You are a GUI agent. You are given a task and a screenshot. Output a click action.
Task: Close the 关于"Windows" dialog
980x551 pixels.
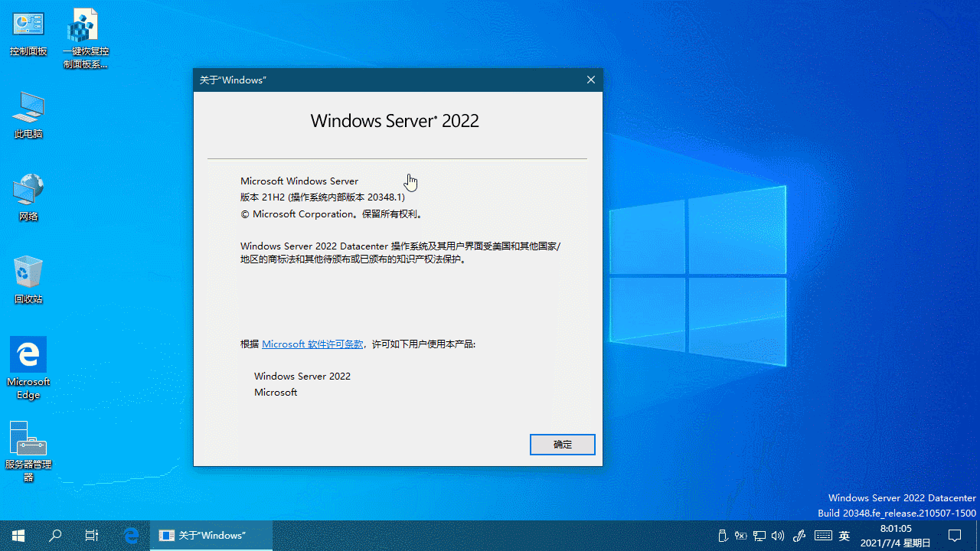(x=590, y=80)
